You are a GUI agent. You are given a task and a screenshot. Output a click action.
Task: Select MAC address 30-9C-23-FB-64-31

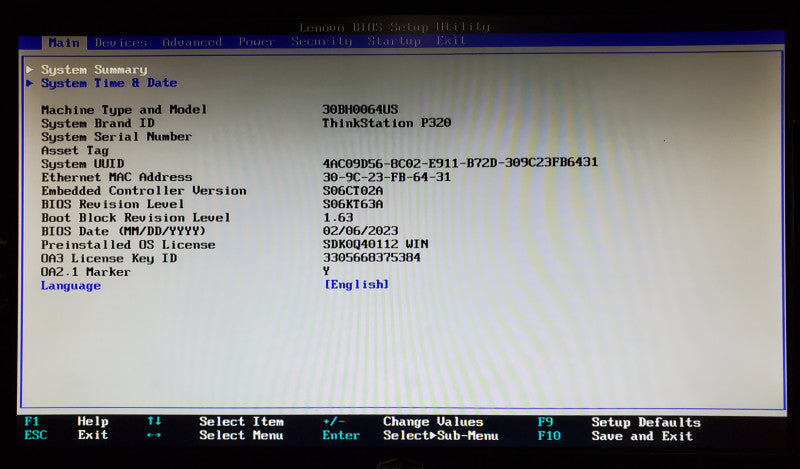coord(387,177)
